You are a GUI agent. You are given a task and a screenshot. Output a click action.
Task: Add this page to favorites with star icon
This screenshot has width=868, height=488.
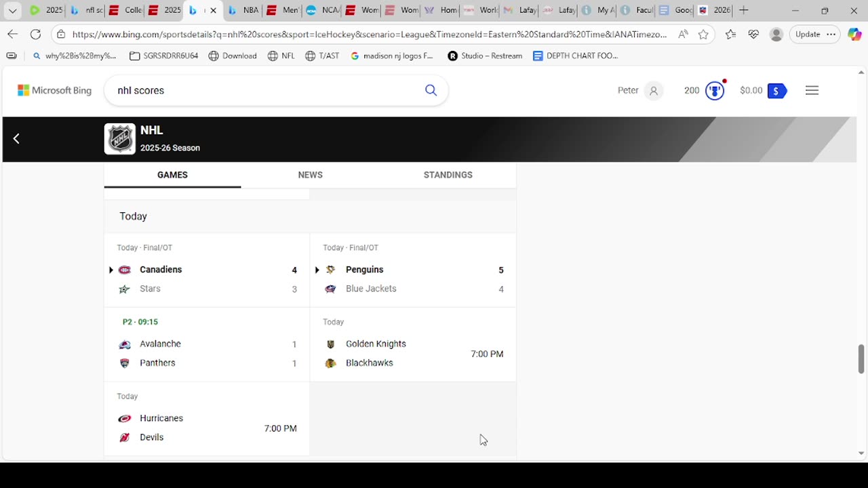(x=703, y=35)
